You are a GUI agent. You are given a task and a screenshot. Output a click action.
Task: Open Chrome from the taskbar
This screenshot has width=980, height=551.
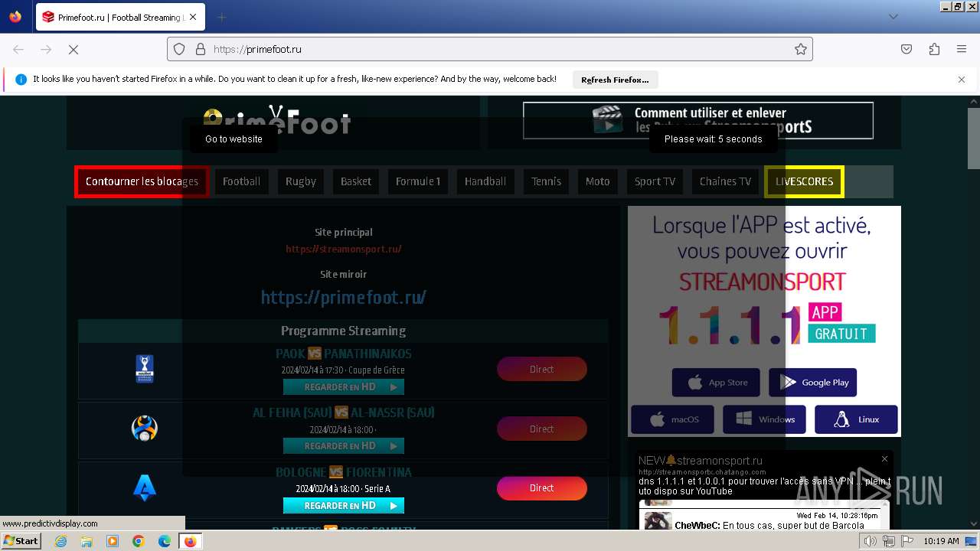(x=139, y=541)
